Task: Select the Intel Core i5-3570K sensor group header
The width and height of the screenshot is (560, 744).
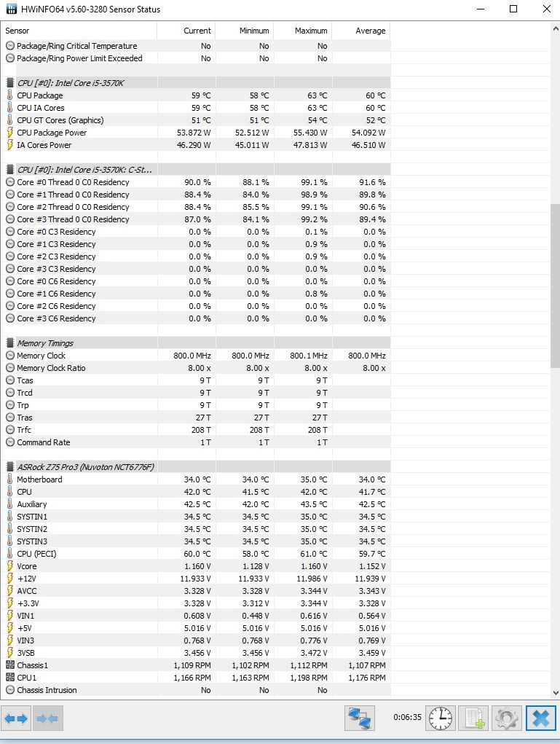Action: [x=198, y=83]
